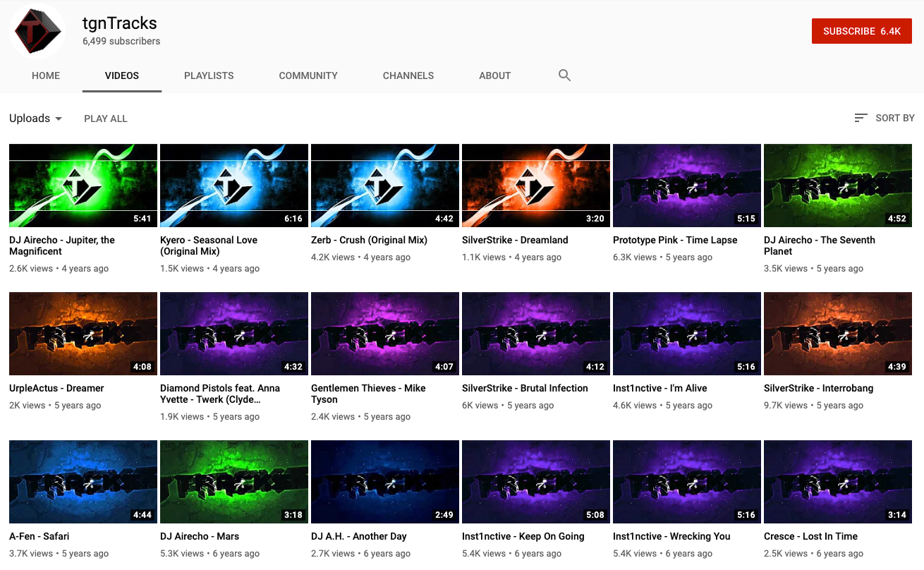The image size is (924, 570).
Task: Open SilverStrike - Interrobang thumbnail
Action: 838,334
